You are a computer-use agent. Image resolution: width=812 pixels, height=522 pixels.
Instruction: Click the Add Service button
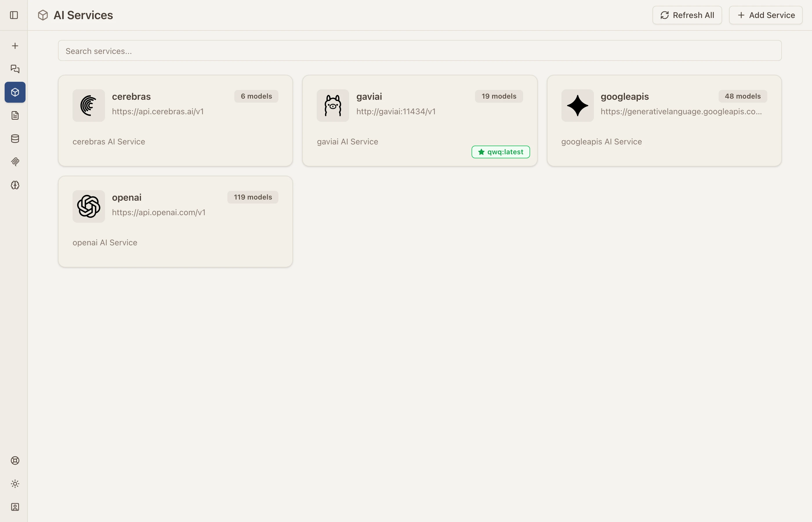tap(766, 15)
